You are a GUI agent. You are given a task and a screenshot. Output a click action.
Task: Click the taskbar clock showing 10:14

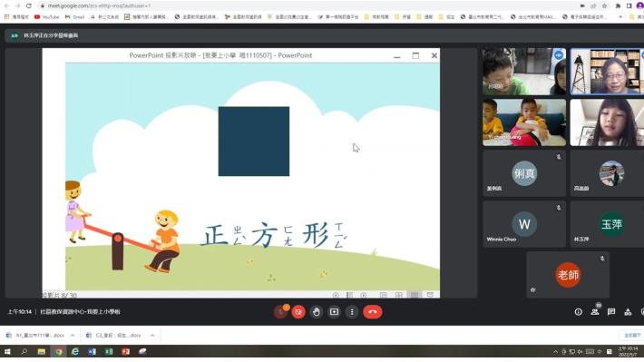[x=628, y=352]
